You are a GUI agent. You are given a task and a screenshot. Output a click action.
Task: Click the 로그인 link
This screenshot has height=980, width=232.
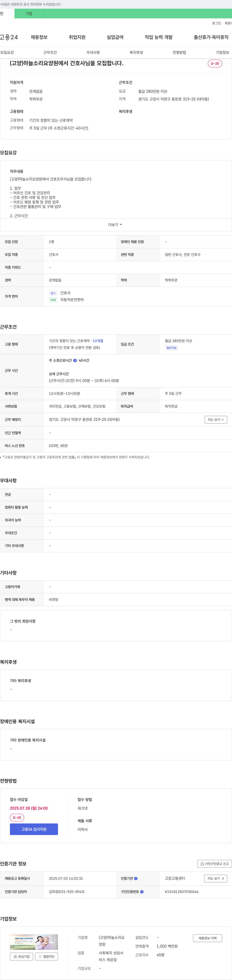(x=216, y=23)
